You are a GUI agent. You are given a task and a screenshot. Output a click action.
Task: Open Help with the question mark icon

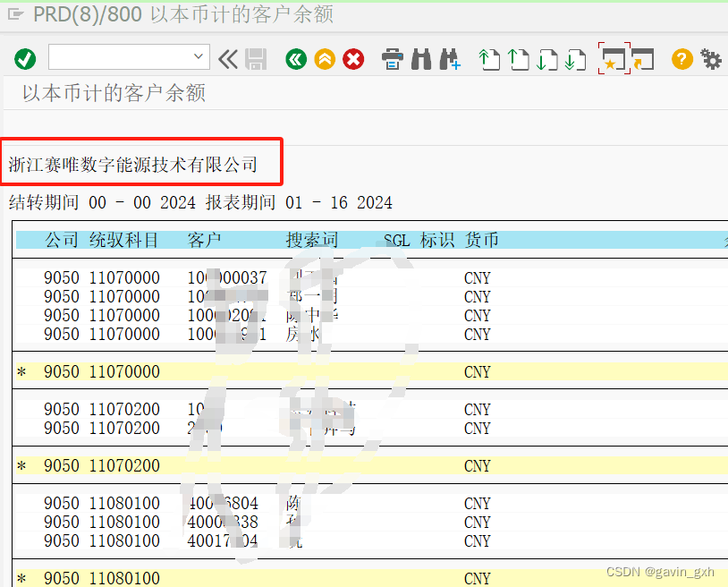click(x=682, y=59)
